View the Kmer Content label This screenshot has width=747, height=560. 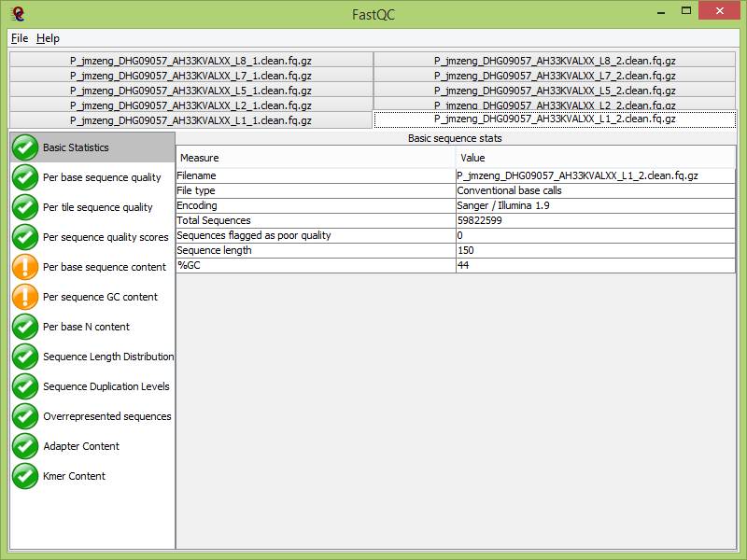[75, 476]
